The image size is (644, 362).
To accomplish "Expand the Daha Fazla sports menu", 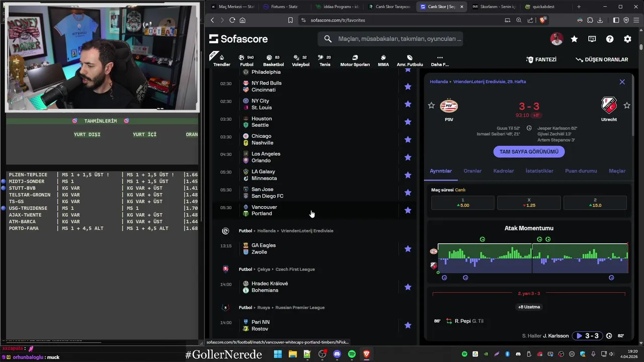I will (440, 60).
